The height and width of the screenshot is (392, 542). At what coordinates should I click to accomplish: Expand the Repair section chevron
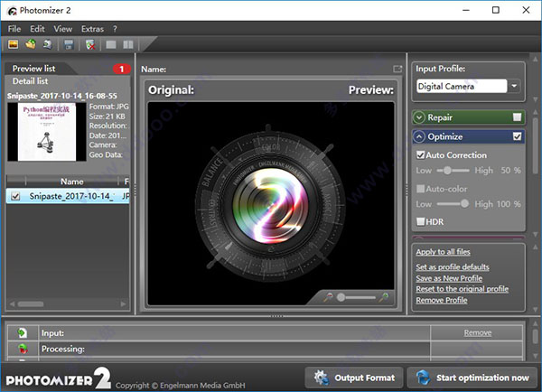click(x=418, y=117)
